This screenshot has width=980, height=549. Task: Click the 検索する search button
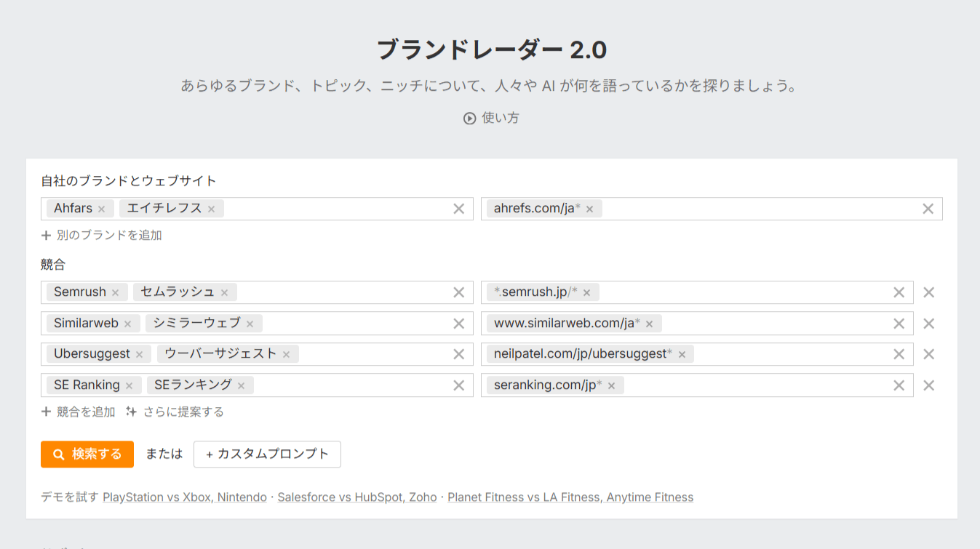tap(87, 454)
